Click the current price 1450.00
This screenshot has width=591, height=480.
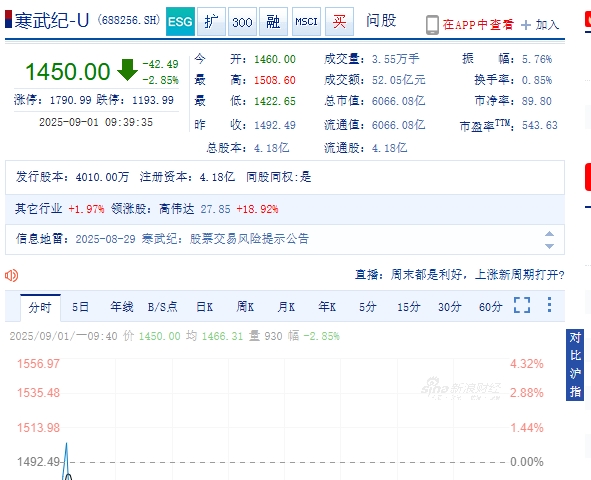pyautogui.click(x=68, y=72)
